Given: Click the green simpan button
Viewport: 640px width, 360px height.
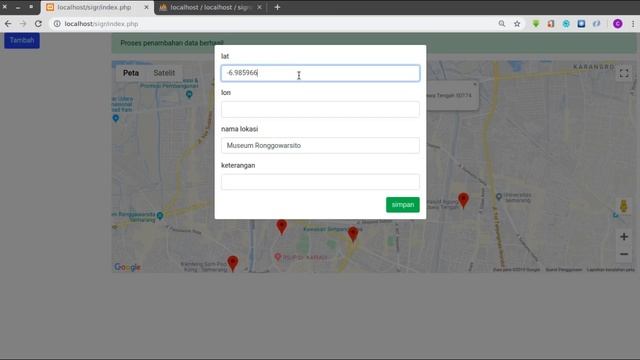Looking at the screenshot, I should coord(402,204).
